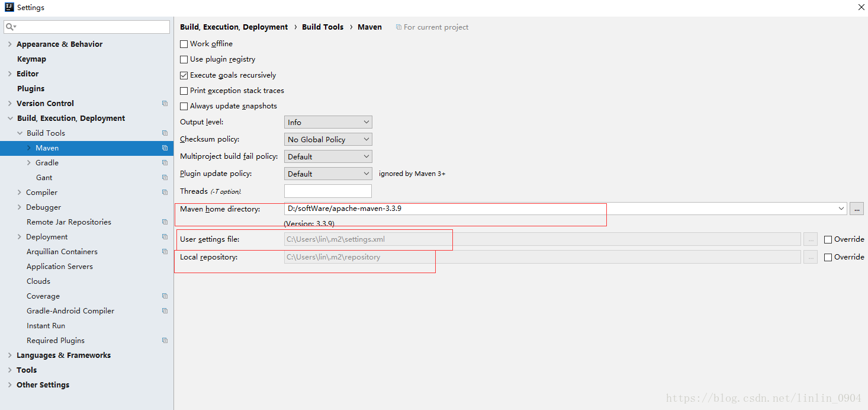Viewport: 868px width, 410px height.
Task: Collapse Build, Execution, Deployment section
Action: [x=10, y=118]
